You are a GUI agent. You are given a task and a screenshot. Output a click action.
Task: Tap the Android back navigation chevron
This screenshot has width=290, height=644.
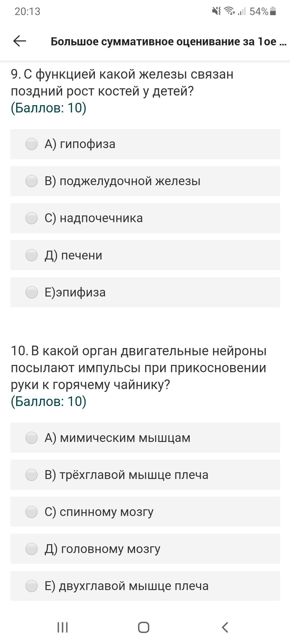pyautogui.click(x=225, y=627)
